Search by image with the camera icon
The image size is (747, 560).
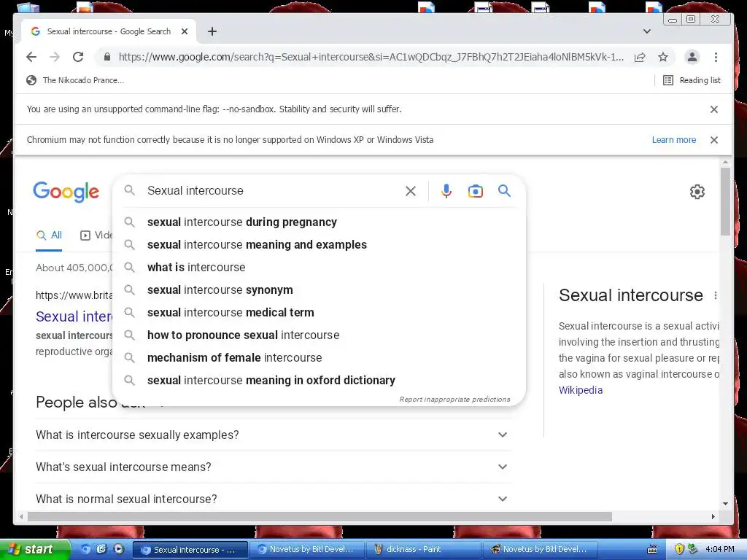click(476, 192)
